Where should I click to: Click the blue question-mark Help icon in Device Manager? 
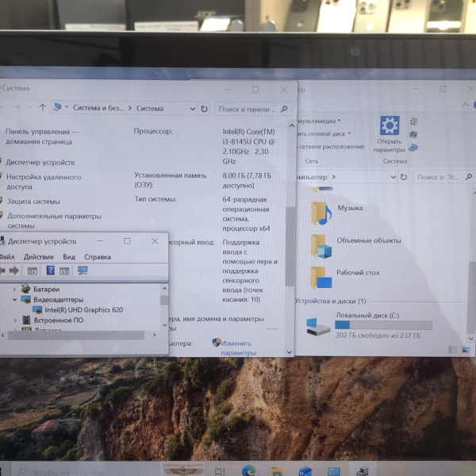pyautogui.click(x=50, y=270)
